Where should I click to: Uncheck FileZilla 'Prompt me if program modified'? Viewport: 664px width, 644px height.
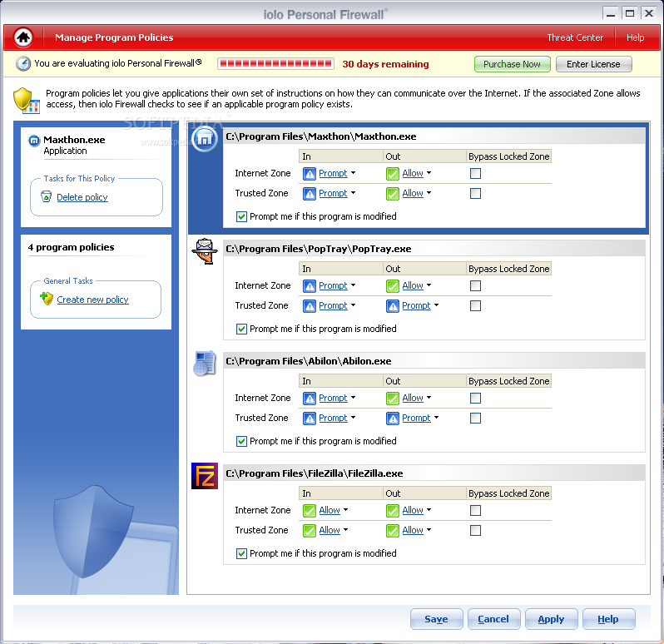[x=241, y=553]
